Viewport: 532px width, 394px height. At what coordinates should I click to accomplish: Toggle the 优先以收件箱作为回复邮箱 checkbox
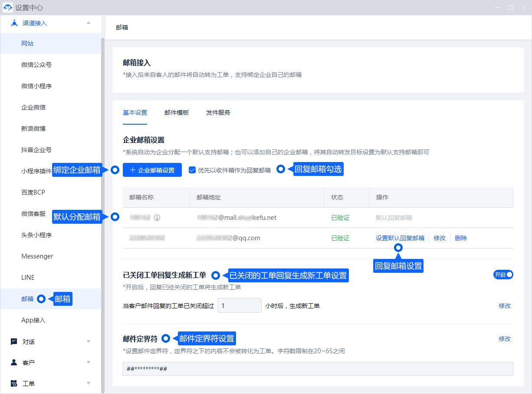(x=192, y=170)
